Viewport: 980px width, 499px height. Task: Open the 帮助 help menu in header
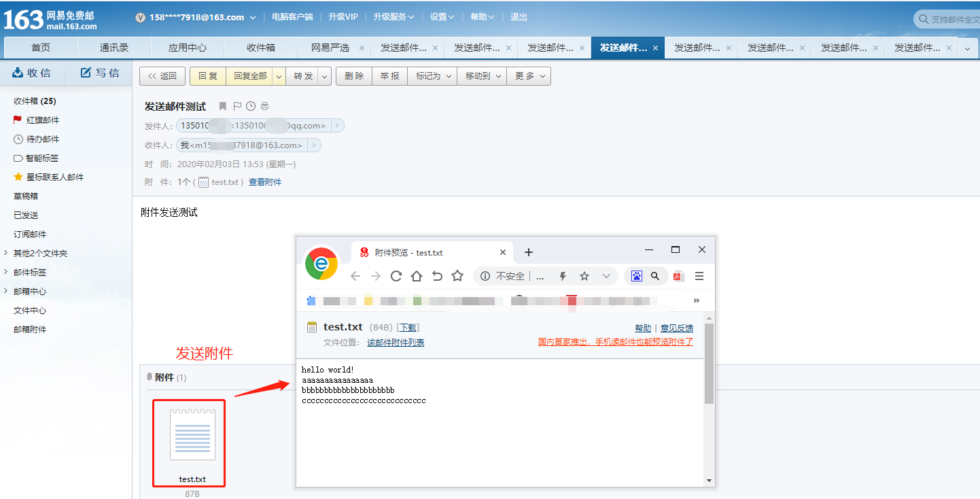483,17
